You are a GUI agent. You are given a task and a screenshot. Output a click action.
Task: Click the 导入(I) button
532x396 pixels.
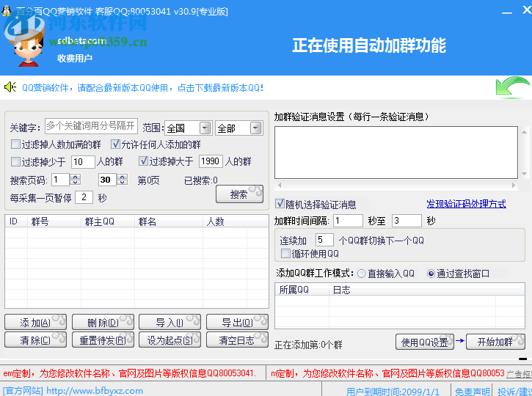[170, 323]
